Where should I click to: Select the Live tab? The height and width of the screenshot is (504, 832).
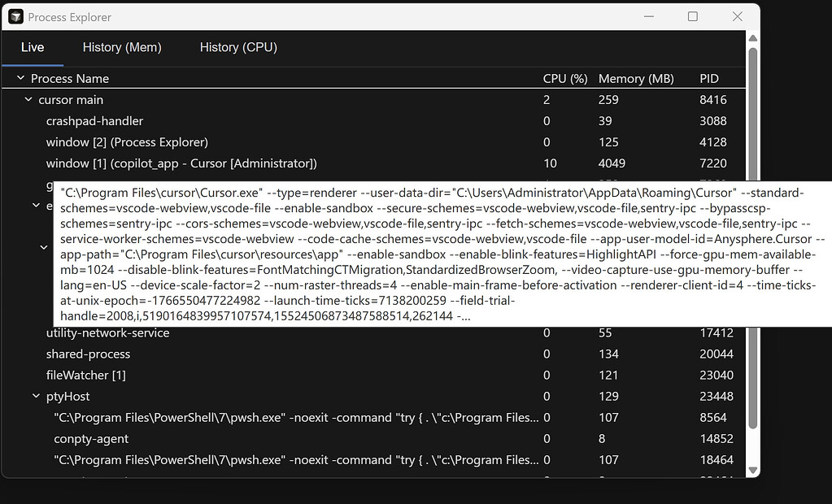tap(33, 47)
